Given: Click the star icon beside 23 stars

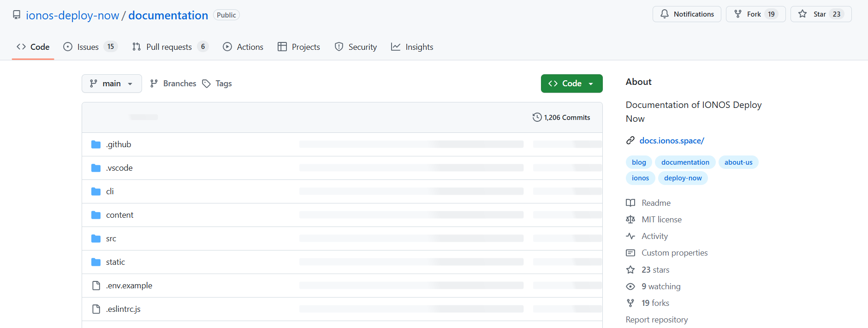Looking at the screenshot, I should click(630, 270).
